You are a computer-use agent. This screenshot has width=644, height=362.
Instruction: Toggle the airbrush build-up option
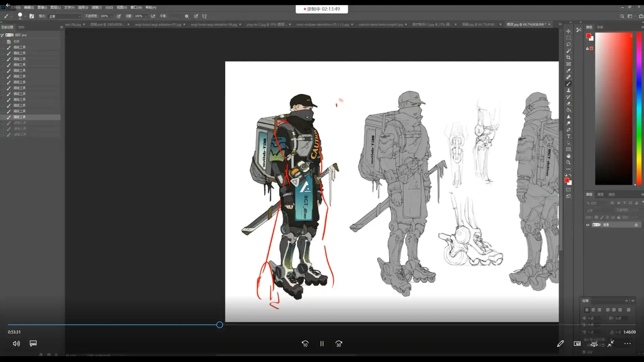(153, 16)
